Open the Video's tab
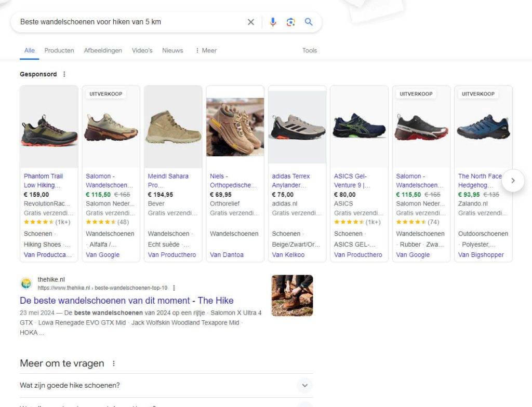 click(x=142, y=50)
